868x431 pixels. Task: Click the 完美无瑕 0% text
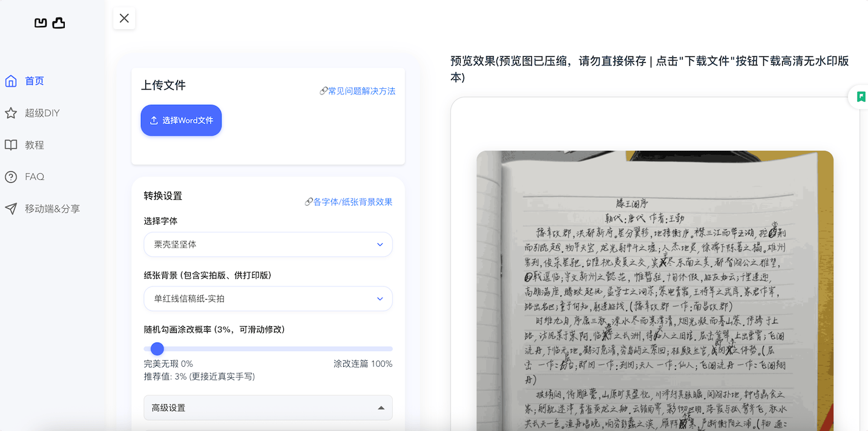pos(168,364)
